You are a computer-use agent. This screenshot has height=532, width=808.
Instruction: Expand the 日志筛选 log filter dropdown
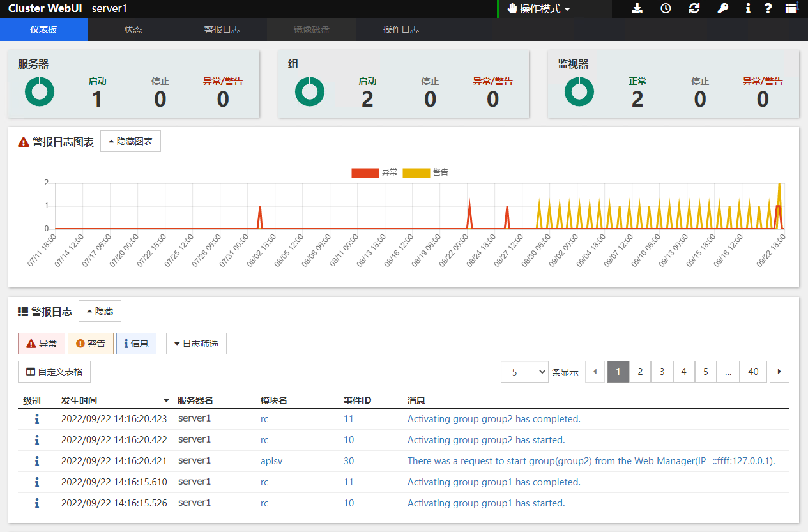pos(196,344)
